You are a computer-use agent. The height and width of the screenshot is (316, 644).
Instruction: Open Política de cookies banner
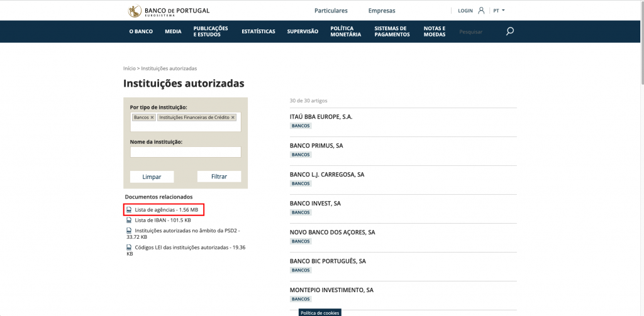[x=320, y=313]
